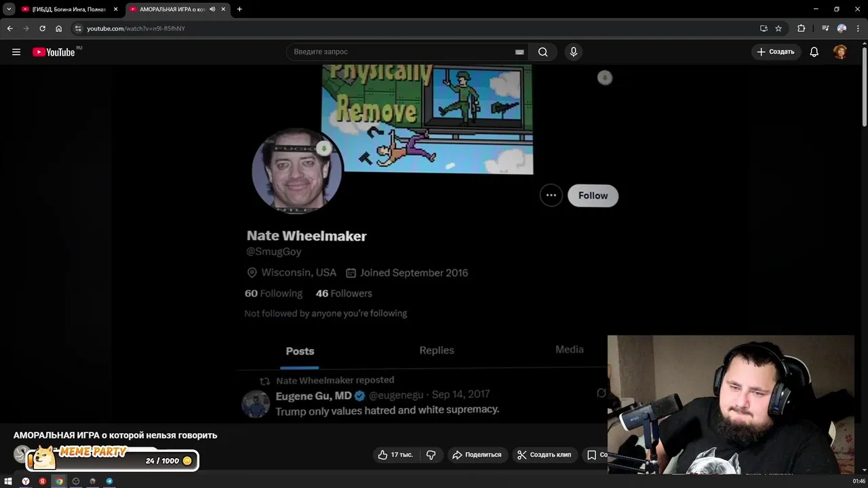The width and height of the screenshot is (868, 488).
Task: Like the video with 17 тыс. likes
Action: tap(395, 455)
